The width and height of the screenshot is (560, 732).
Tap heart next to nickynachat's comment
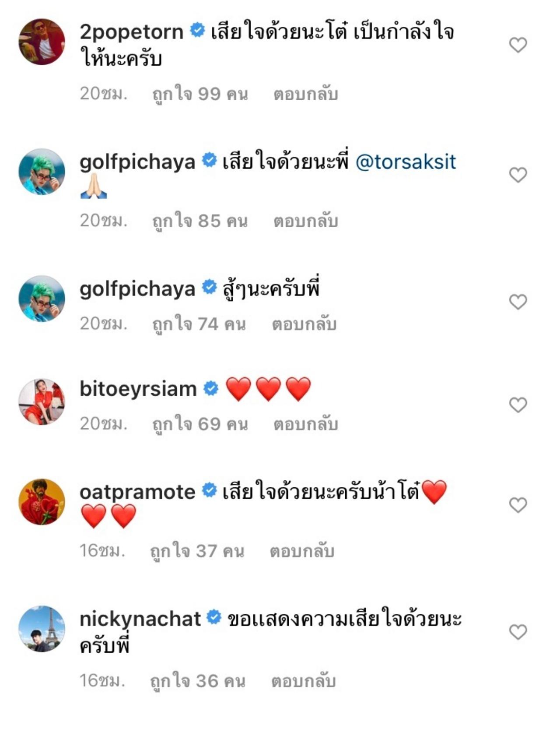[x=518, y=632]
